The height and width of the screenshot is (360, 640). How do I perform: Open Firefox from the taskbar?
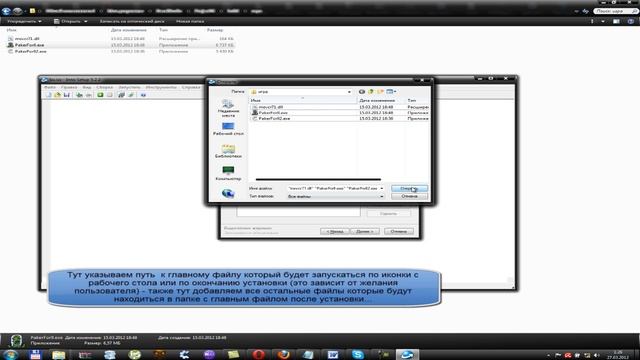coord(283,355)
